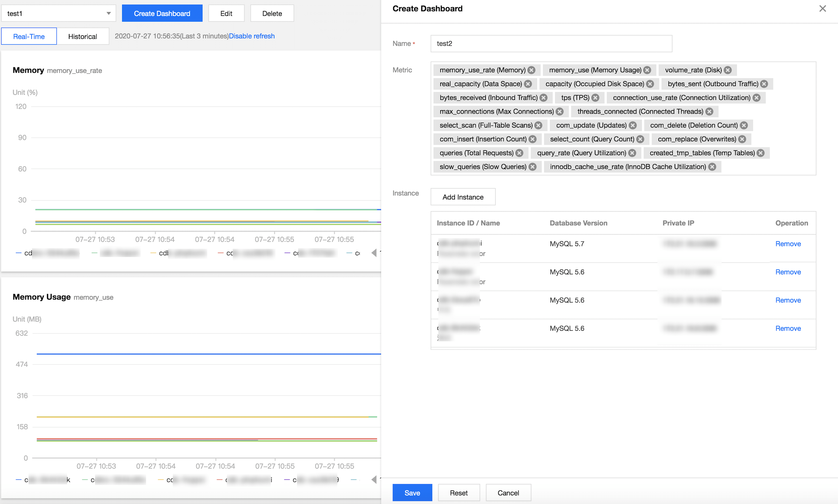Click into the Name field containing test2
The image size is (838, 504).
(x=551, y=43)
